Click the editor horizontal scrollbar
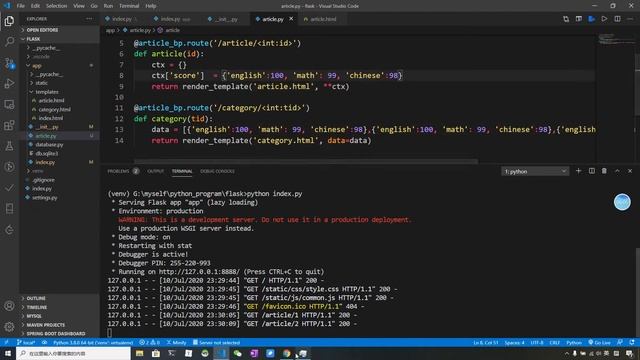The height and width of the screenshot is (360, 640). (306, 161)
